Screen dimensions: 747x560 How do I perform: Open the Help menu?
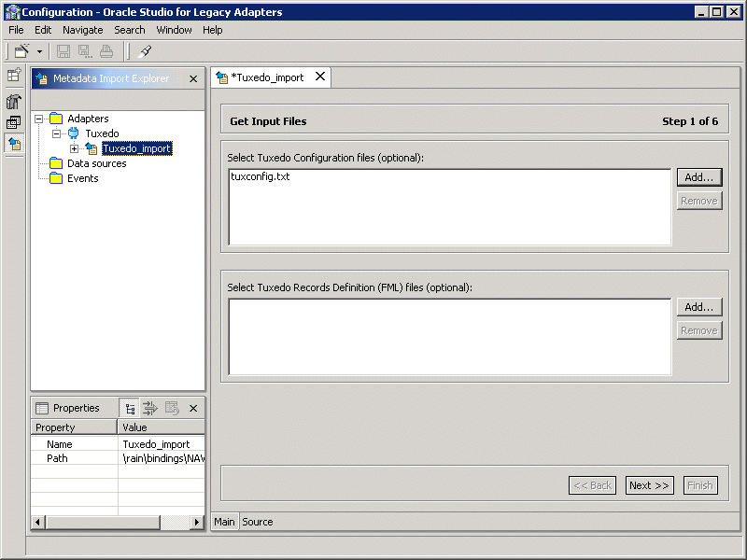(213, 30)
